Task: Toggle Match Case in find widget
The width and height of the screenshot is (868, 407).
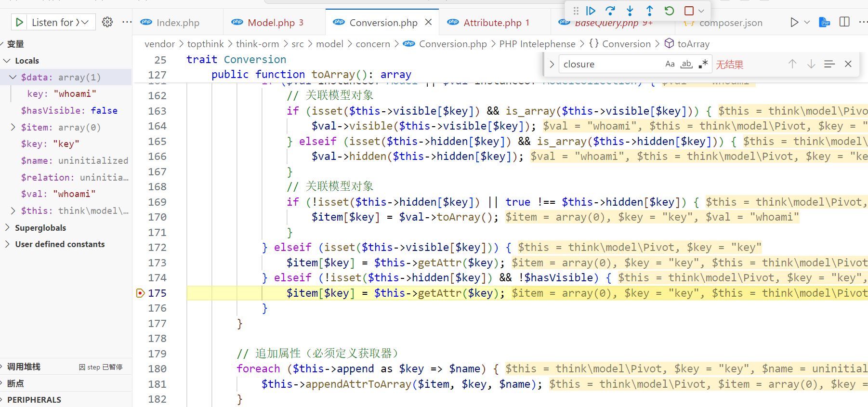Action: click(x=670, y=64)
